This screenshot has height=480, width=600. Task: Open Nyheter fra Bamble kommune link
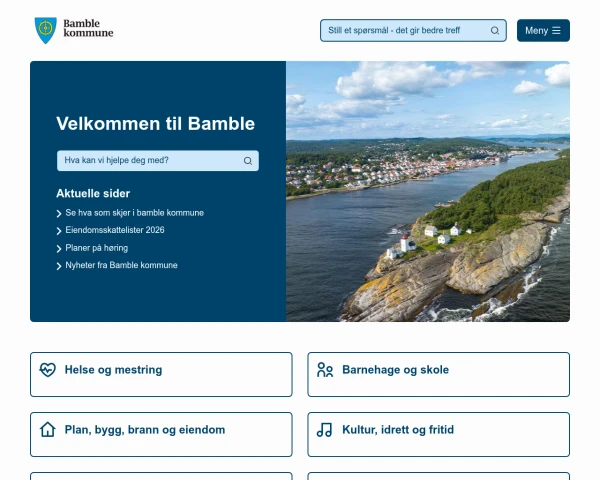point(121,265)
